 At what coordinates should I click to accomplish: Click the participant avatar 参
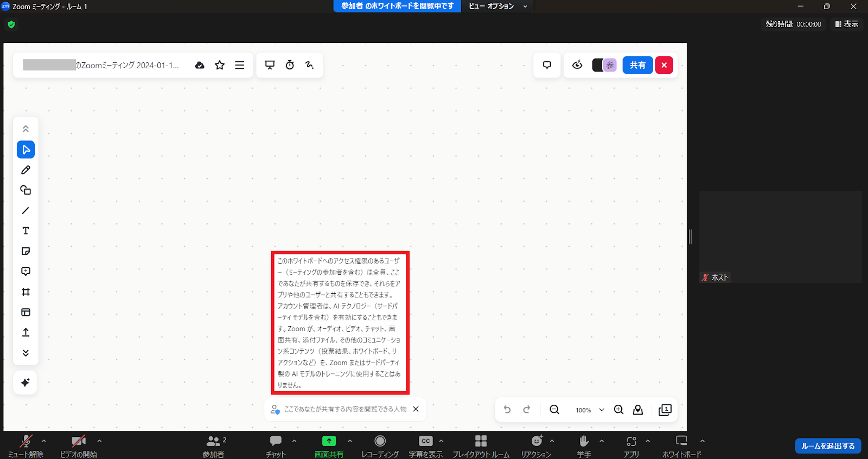(610, 65)
